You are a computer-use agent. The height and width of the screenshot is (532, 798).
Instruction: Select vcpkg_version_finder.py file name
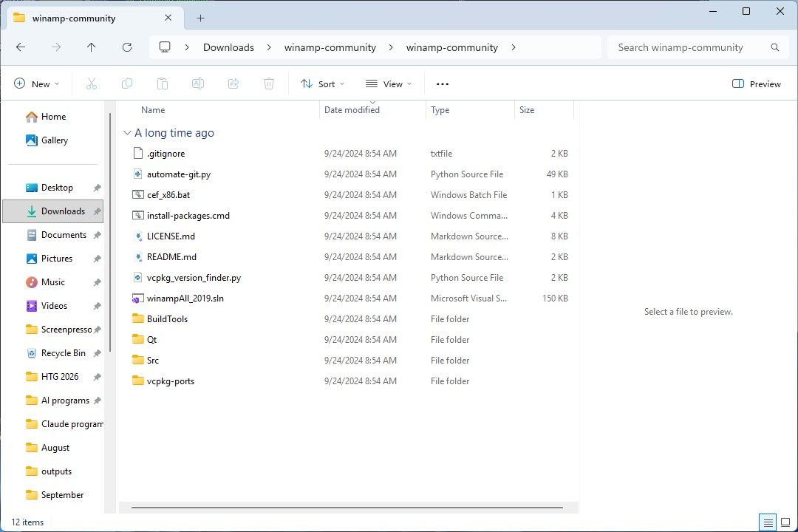[x=194, y=278]
